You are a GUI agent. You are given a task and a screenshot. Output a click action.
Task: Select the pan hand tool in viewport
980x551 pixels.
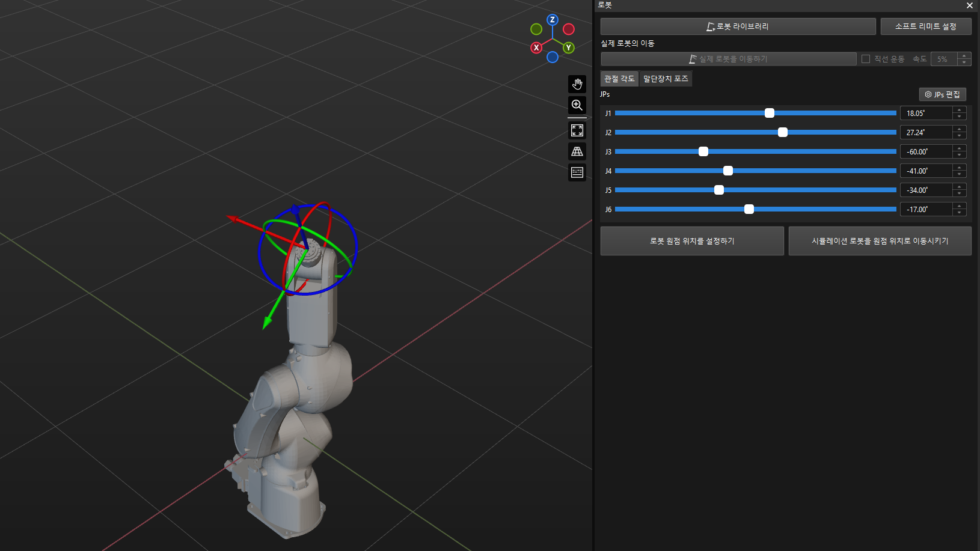[x=577, y=84]
